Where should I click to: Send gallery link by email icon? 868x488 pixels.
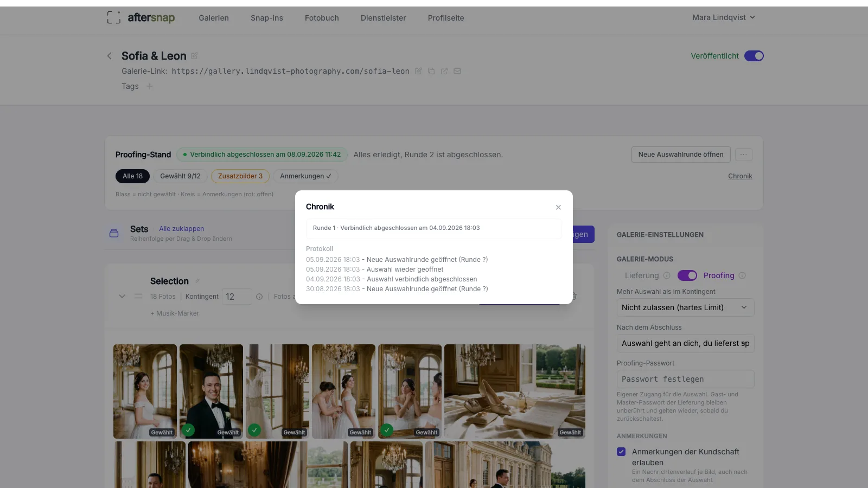(457, 71)
